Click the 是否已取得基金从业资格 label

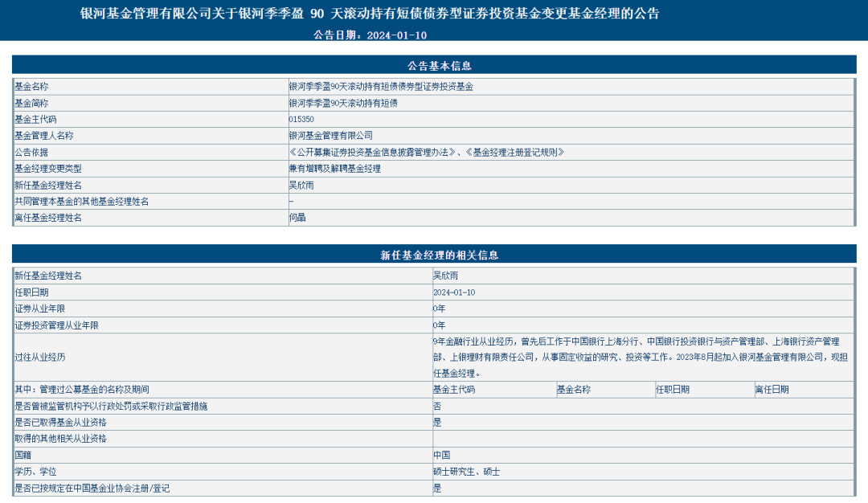(60, 422)
